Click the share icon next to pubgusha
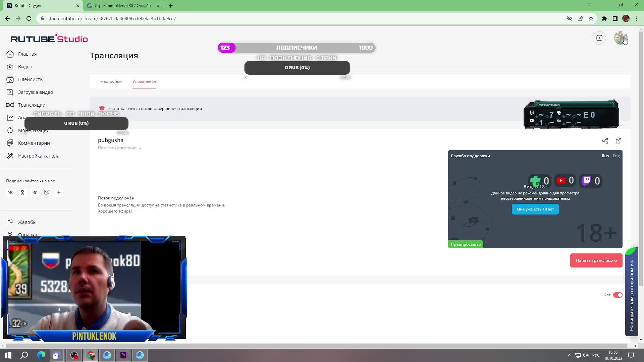This screenshot has height=362, width=644. pyautogui.click(x=605, y=141)
